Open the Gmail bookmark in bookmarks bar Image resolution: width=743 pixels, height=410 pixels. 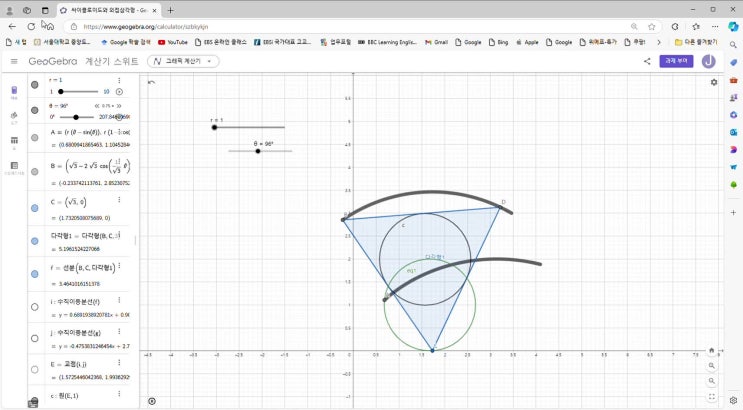[436, 42]
